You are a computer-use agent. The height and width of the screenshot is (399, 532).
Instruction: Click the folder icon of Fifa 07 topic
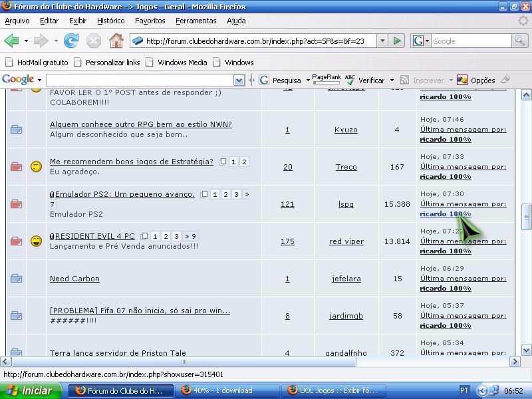[16, 316]
